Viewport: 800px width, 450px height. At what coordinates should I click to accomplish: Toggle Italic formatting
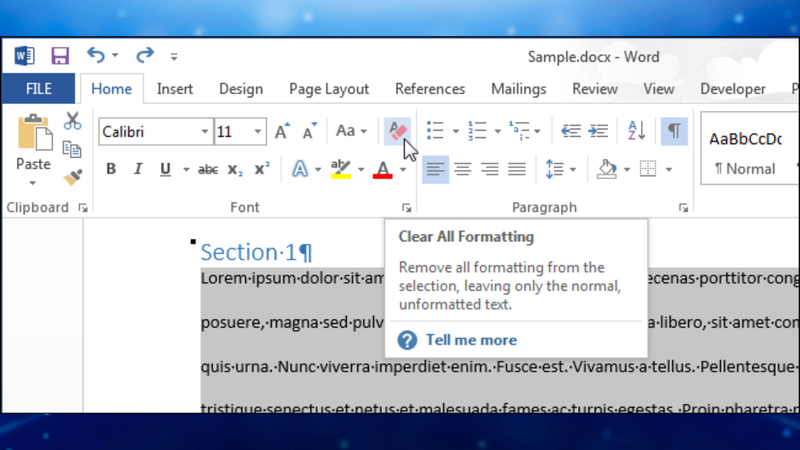coord(138,169)
